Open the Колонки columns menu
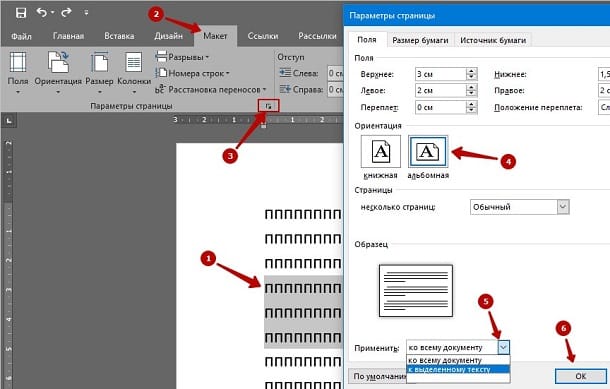610x389 pixels. coord(134,73)
